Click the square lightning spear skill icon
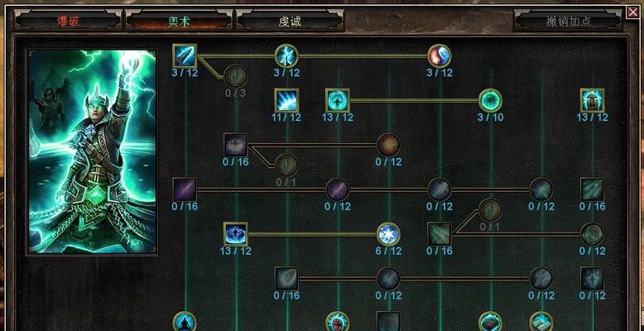Viewport: 644px width, 331px height. coord(185,55)
